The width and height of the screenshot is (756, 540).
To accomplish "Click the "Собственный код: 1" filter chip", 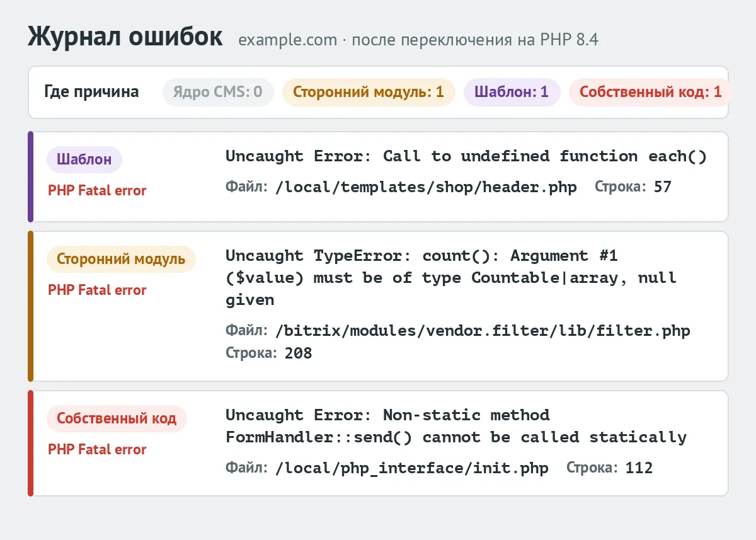I will (x=650, y=92).
